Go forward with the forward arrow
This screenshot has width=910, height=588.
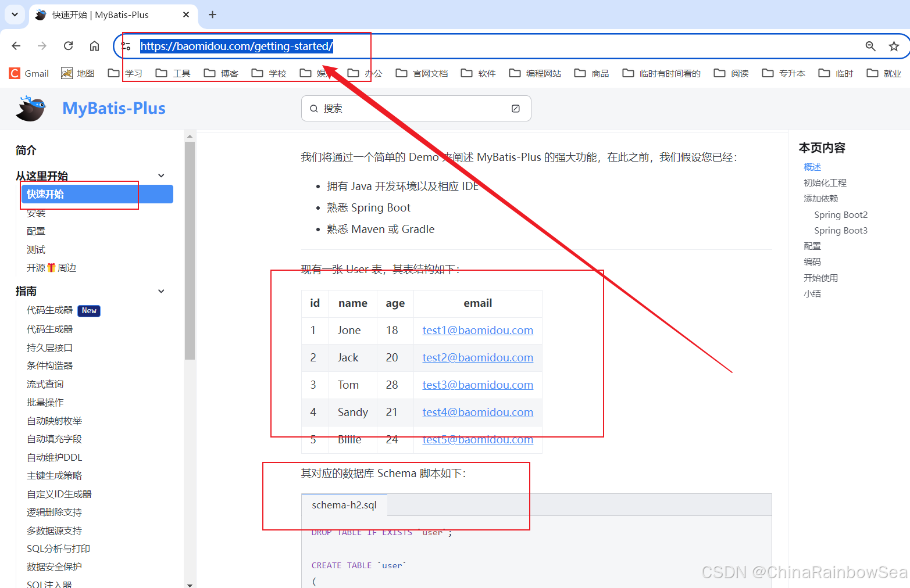click(42, 46)
